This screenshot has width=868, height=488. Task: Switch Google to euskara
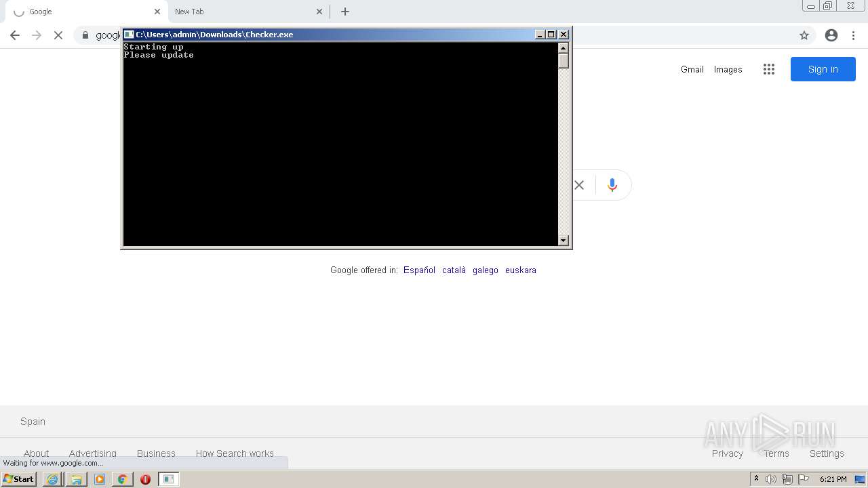click(521, 270)
